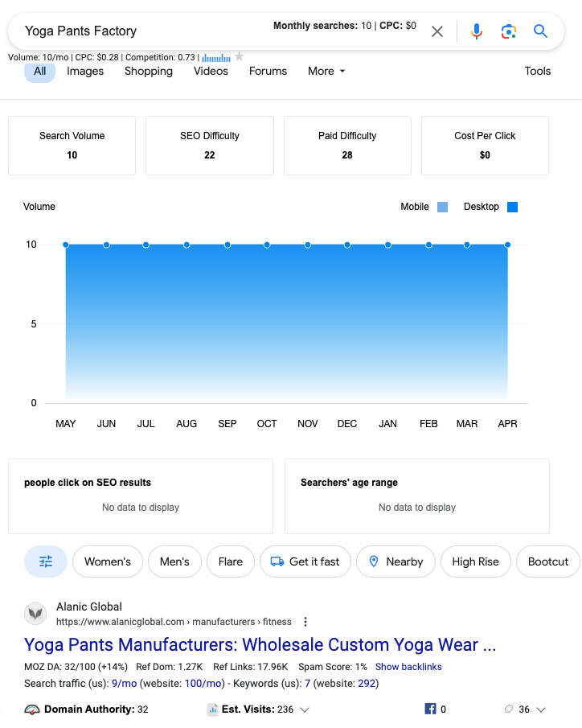Expand the Est. Visits chevron

(x=304, y=709)
